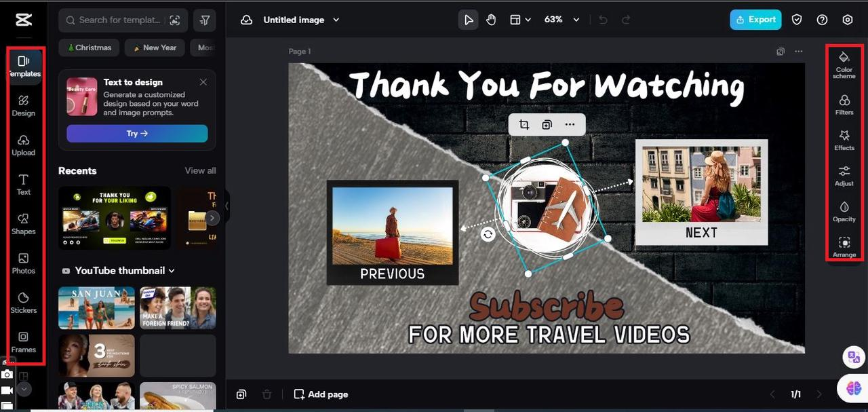Open the San Juan thumbnail template
The height and width of the screenshot is (412, 868).
click(x=96, y=307)
